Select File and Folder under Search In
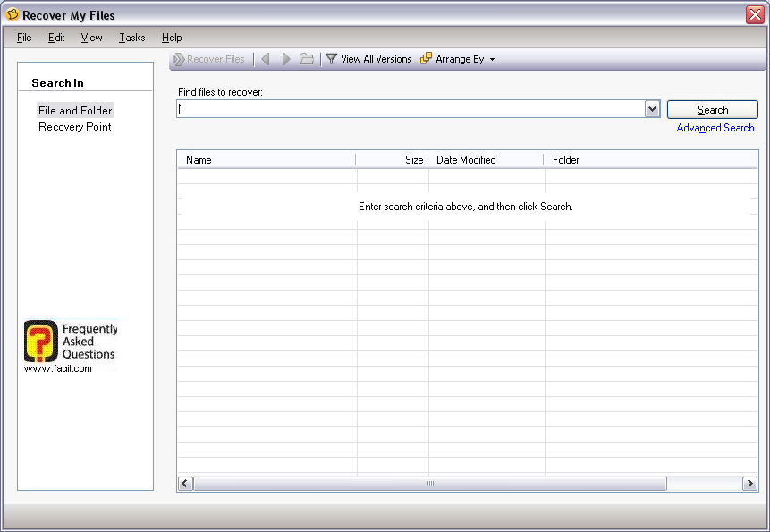Viewport: 770px width, 532px height. (75, 111)
